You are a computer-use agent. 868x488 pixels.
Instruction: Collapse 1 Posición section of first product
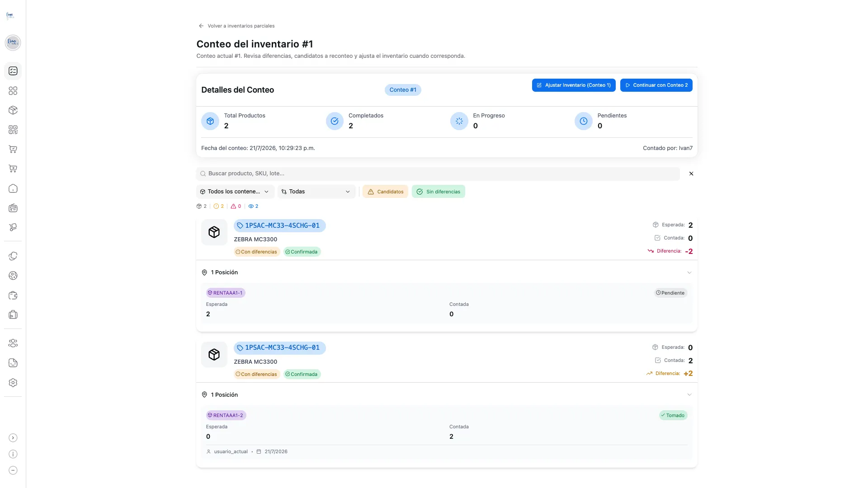[447, 272]
